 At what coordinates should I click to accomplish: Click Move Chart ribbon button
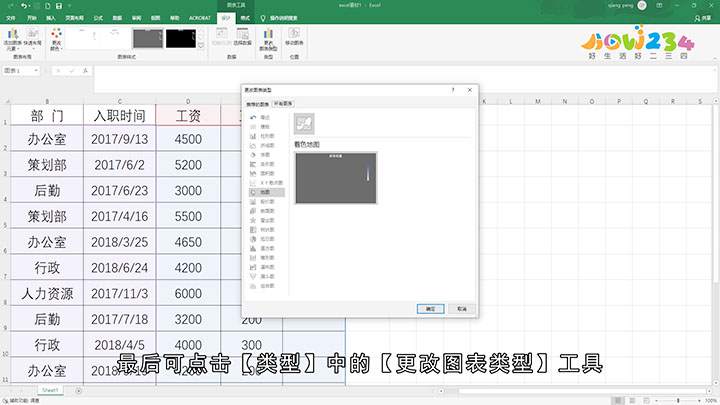click(294, 37)
